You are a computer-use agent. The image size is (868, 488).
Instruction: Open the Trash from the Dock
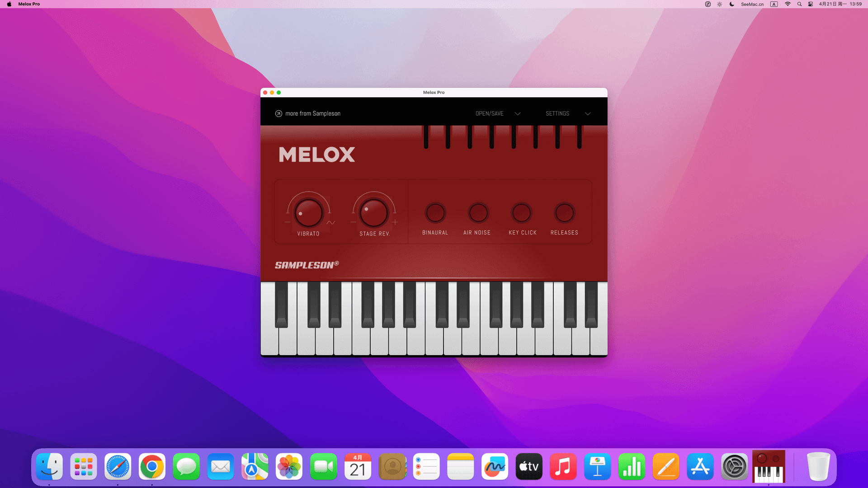[818, 466]
